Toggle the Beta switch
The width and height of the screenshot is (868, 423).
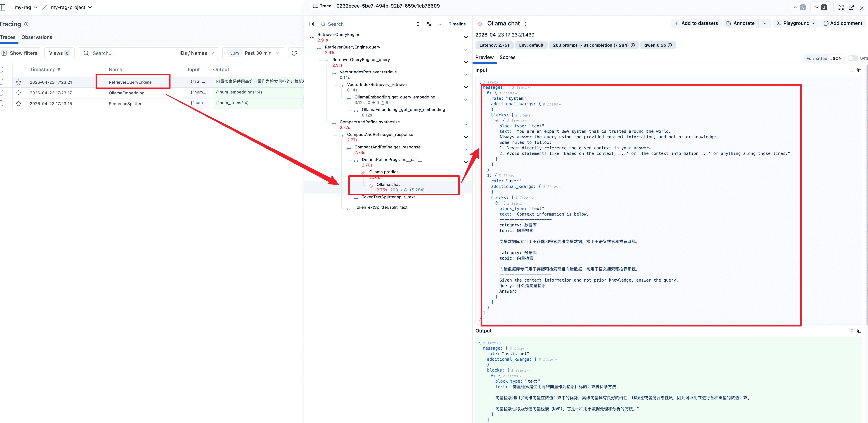click(x=853, y=58)
